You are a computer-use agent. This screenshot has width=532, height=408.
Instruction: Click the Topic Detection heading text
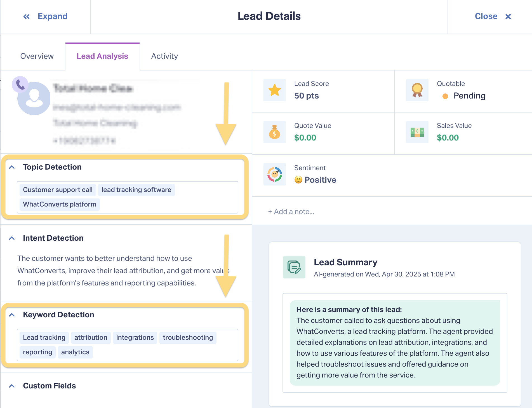pos(52,167)
